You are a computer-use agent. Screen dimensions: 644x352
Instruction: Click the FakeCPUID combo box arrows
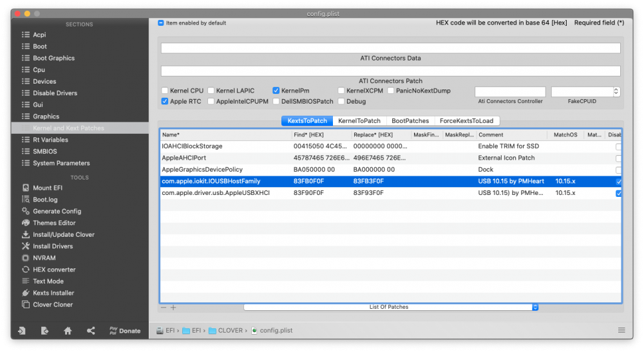coord(616,92)
